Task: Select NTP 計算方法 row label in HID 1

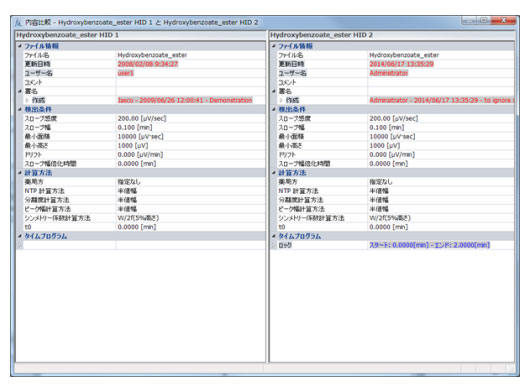Action: point(44,191)
